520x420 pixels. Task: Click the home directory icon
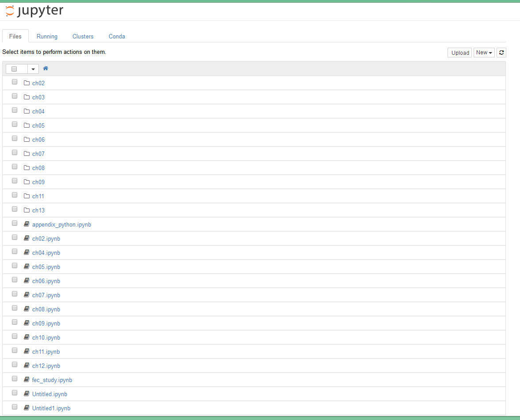click(46, 68)
